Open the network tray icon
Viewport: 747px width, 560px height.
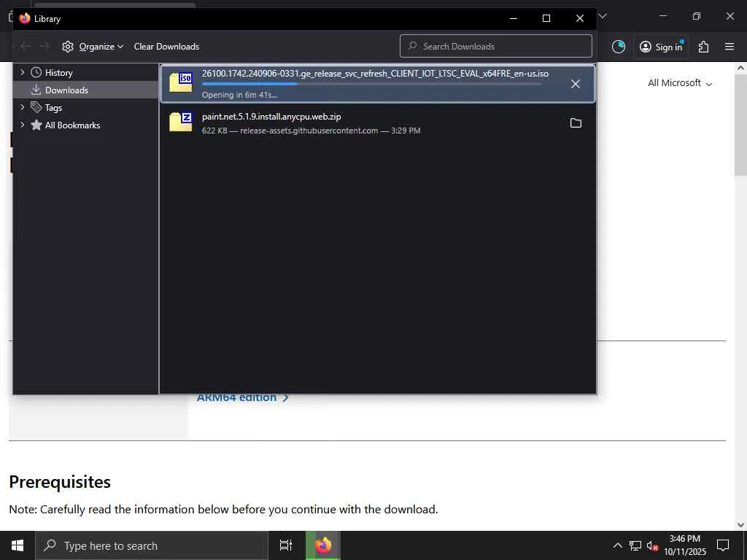(x=635, y=545)
